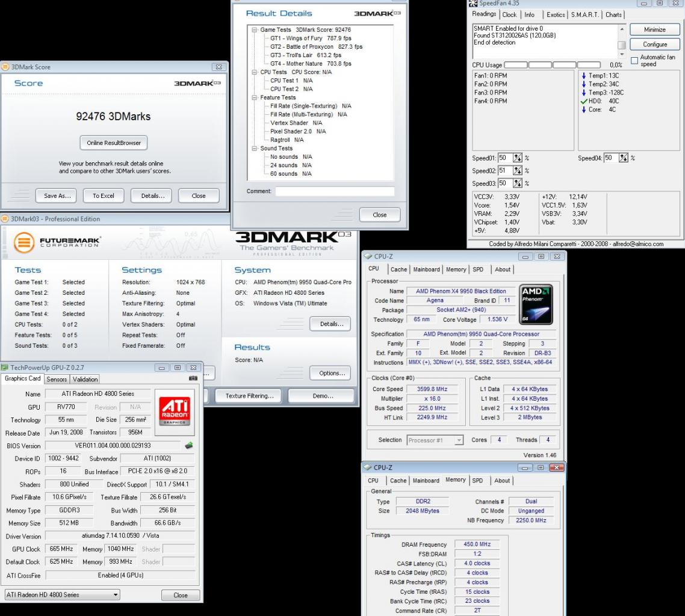The height and width of the screenshot is (616, 685).
Task: Click the DRAM Frequency 450.0 MHz value
Action: [477, 544]
